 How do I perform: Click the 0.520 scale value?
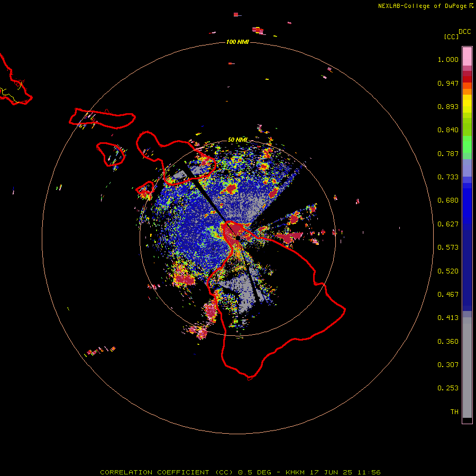[448, 271]
